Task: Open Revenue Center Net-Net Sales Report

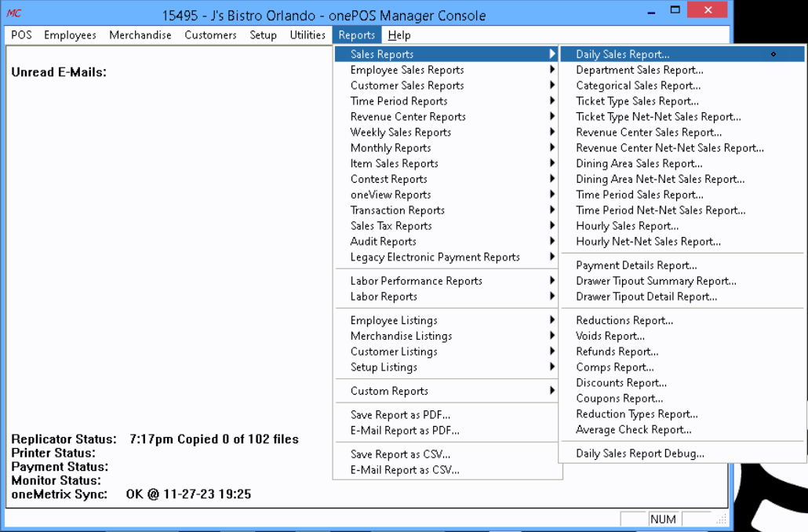Action: click(682, 148)
